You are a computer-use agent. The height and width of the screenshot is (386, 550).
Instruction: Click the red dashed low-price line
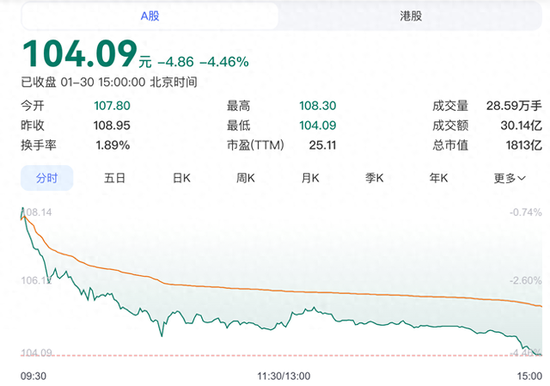(281, 355)
